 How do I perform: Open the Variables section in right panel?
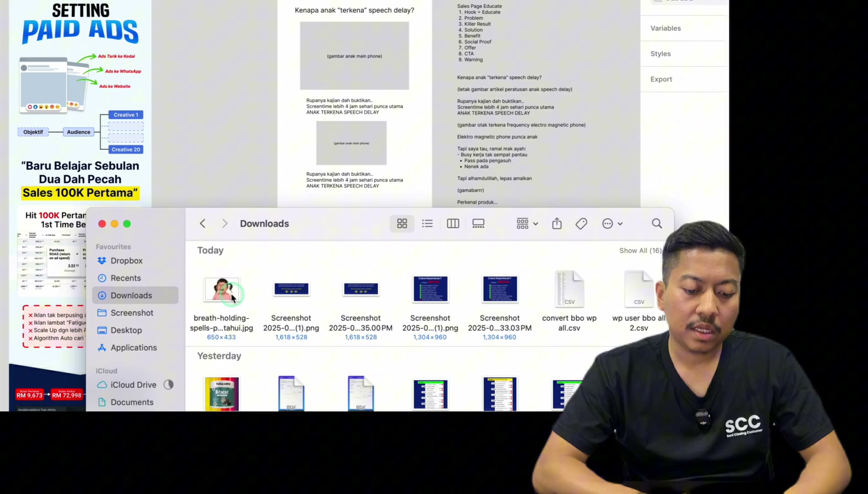click(665, 28)
